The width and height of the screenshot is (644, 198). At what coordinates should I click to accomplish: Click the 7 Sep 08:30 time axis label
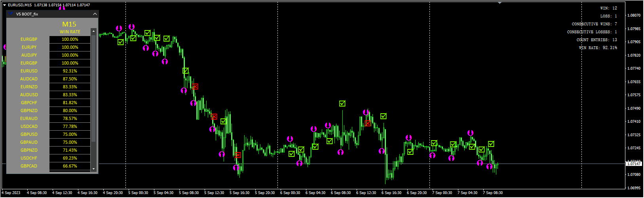point(493,193)
